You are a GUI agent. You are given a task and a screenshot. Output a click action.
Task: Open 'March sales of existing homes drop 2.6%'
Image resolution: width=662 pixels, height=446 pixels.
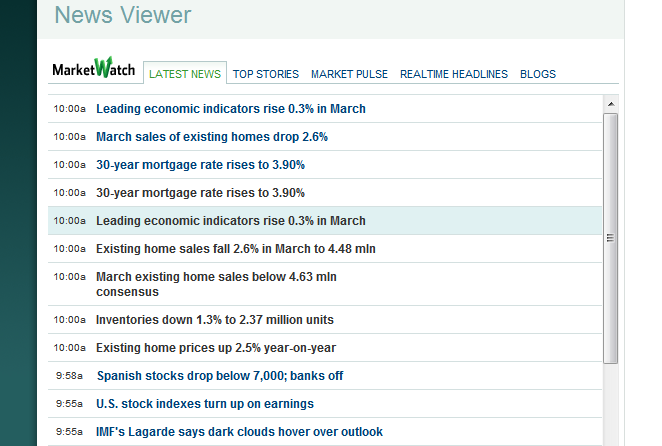click(x=212, y=137)
